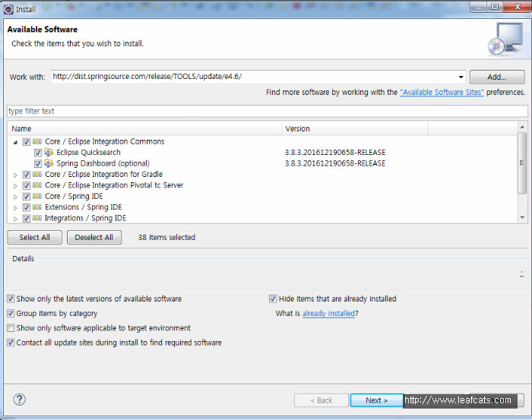This screenshot has height=420, width=532.
Task: Click the "38 items selected" status text
Action: pos(166,237)
